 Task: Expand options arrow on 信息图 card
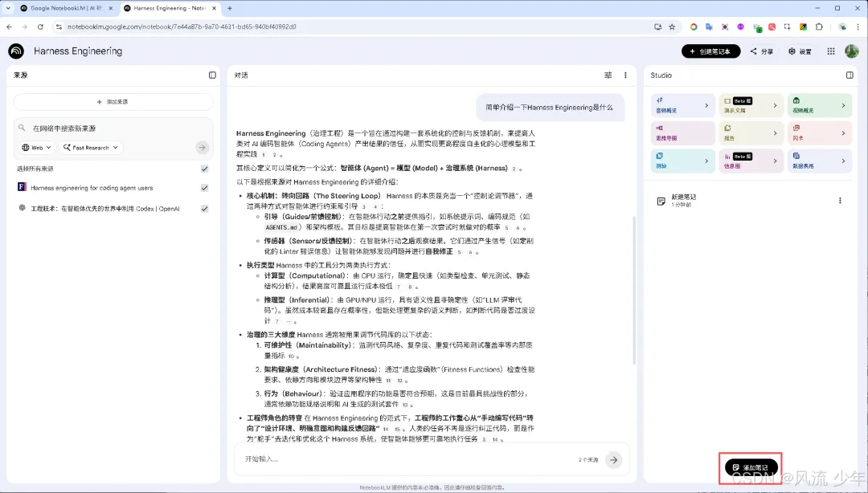(x=775, y=161)
